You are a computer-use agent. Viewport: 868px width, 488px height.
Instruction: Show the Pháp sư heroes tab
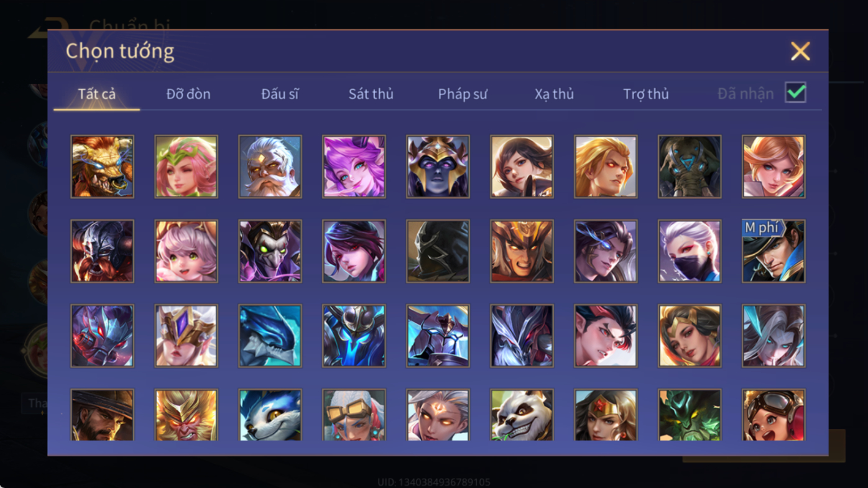[463, 94]
